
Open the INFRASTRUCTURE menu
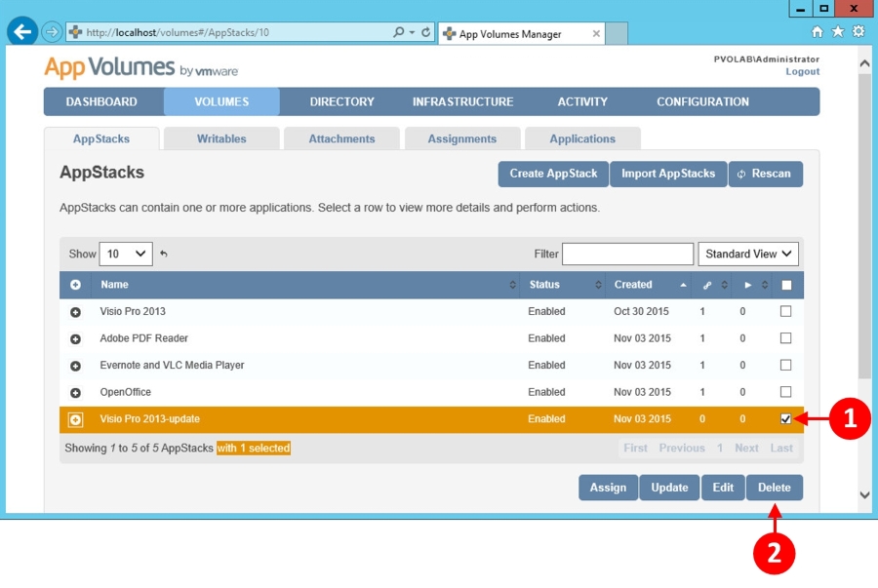[x=463, y=101]
